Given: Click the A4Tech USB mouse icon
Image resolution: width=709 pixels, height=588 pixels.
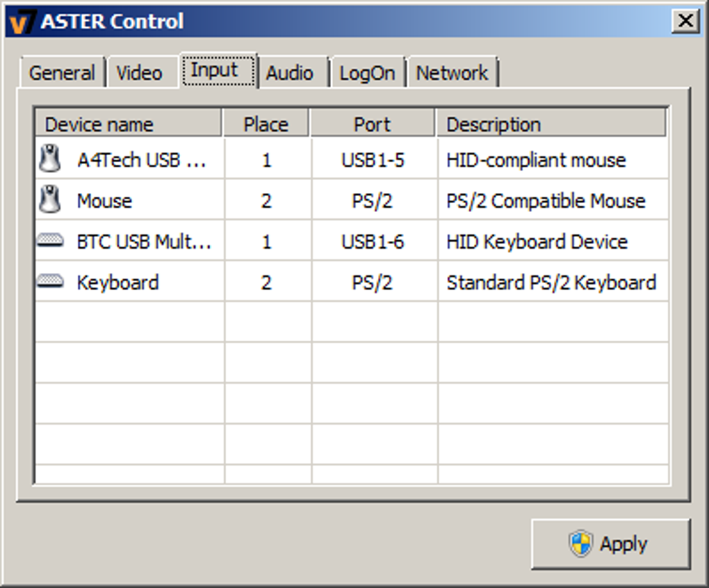Looking at the screenshot, I should [x=50, y=158].
